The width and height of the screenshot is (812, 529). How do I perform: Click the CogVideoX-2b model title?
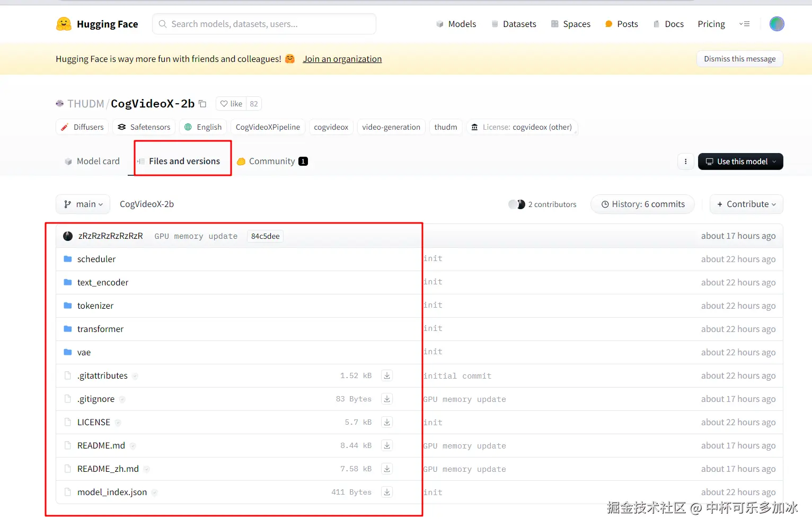[x=153, y=104]
